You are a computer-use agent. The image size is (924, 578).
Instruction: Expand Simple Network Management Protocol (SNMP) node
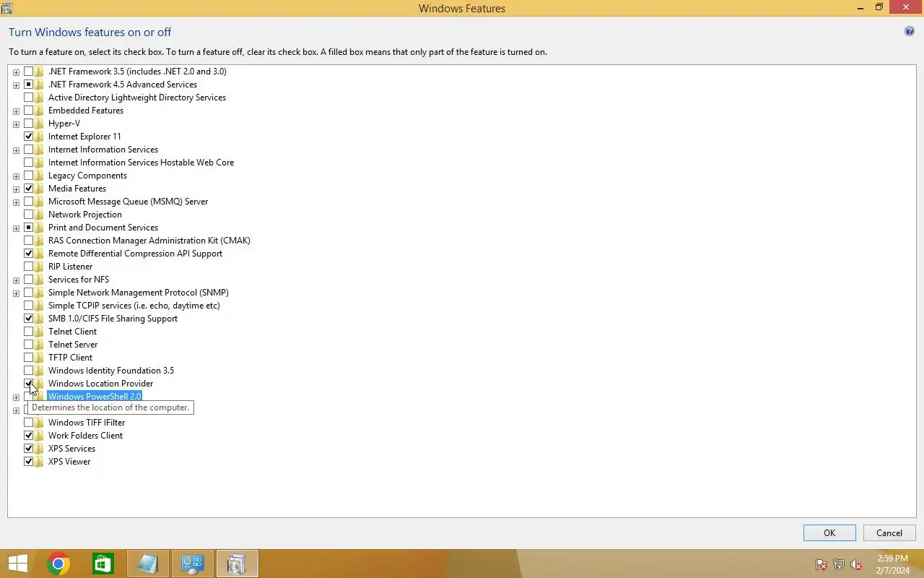click(16, 293)
